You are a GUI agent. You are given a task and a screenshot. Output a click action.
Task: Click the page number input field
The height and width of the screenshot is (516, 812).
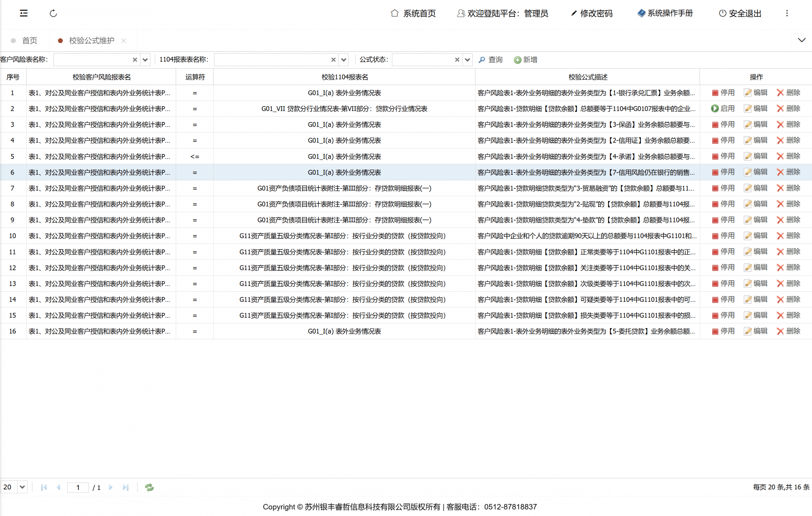coord(78,487)
